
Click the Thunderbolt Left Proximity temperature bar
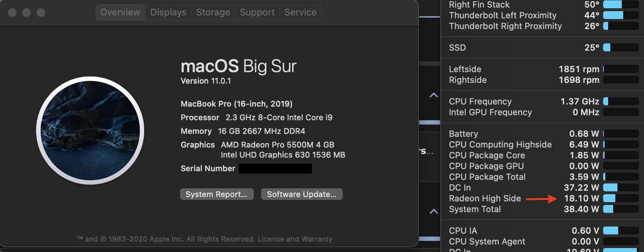tap(621, 15)
